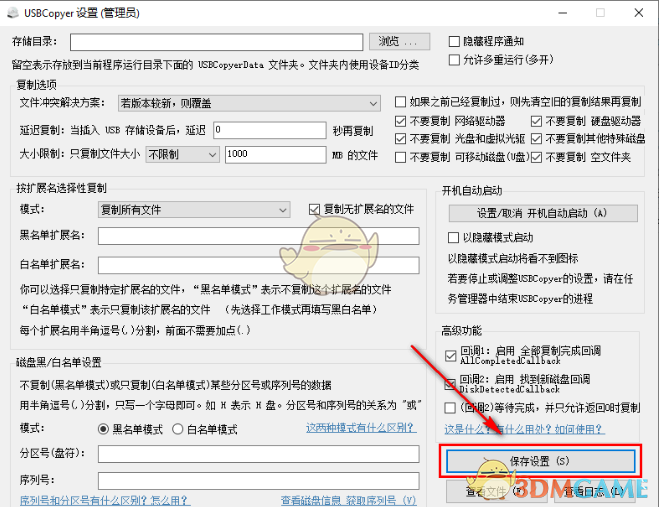Click the 查看文件 button

(x=496, y=491)
